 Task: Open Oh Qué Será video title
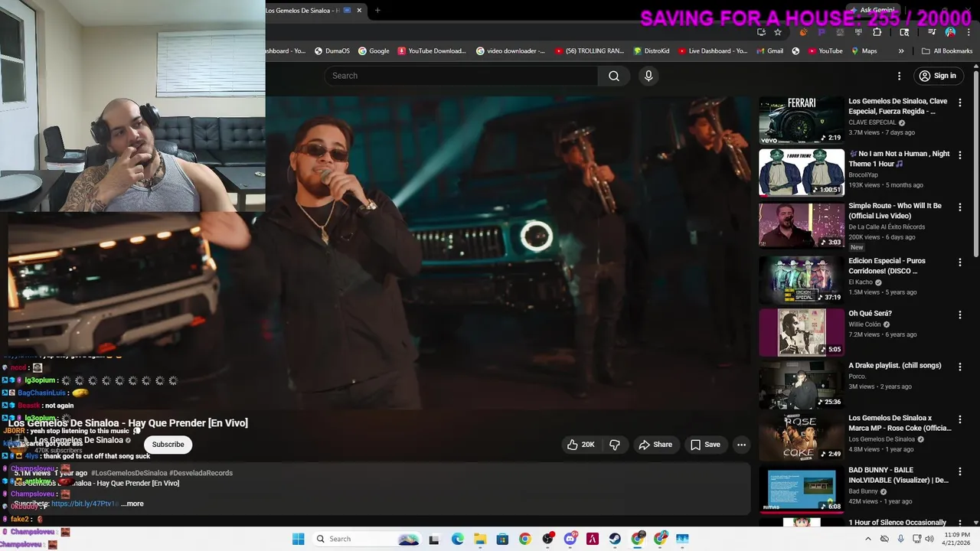click(871, 313)
